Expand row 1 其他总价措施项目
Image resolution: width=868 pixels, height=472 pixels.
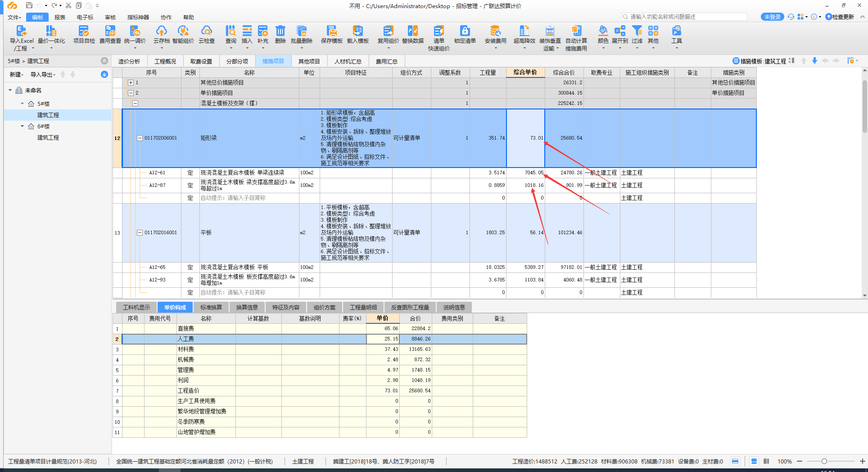pos(131,82)
